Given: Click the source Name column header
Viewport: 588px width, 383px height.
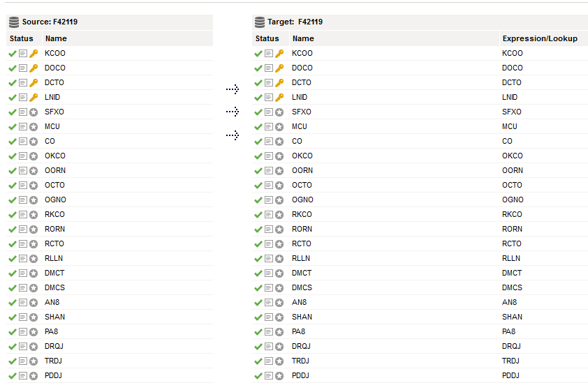Looking at the screenshot, I should pyautogui.click(x=57, y=38).
